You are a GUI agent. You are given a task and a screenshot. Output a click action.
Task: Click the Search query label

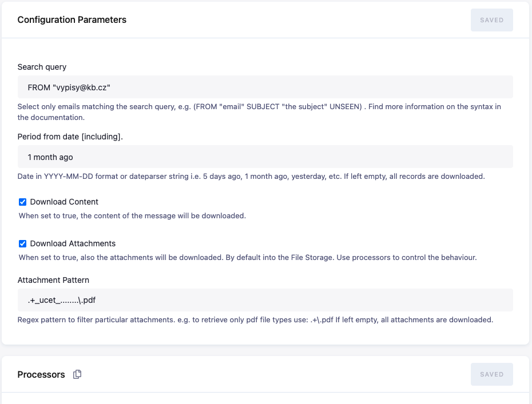pos(42,67)
